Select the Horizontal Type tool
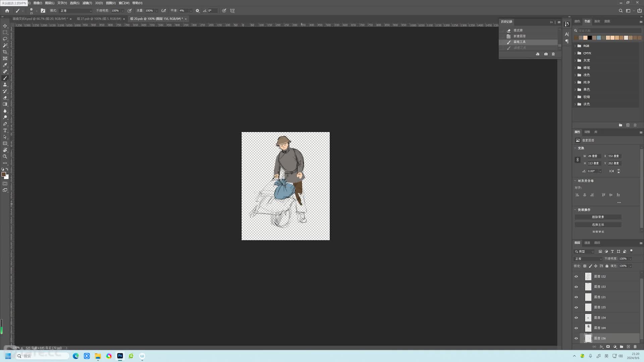644x362 pixels. 5,130
